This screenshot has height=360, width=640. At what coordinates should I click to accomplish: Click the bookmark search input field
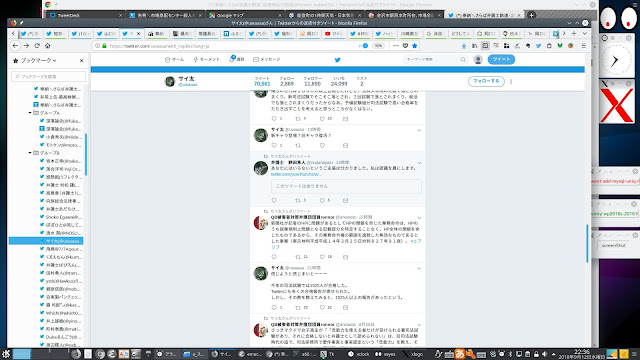click(x=49, y=76)
